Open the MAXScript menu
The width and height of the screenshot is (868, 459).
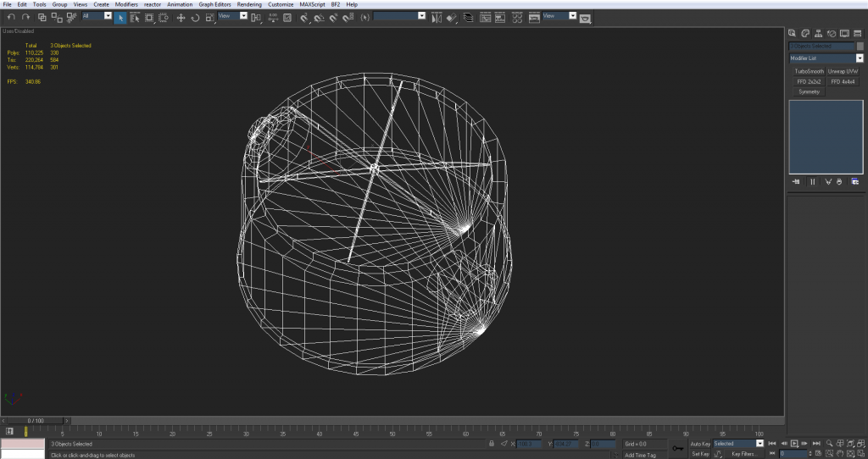(312, 4)
